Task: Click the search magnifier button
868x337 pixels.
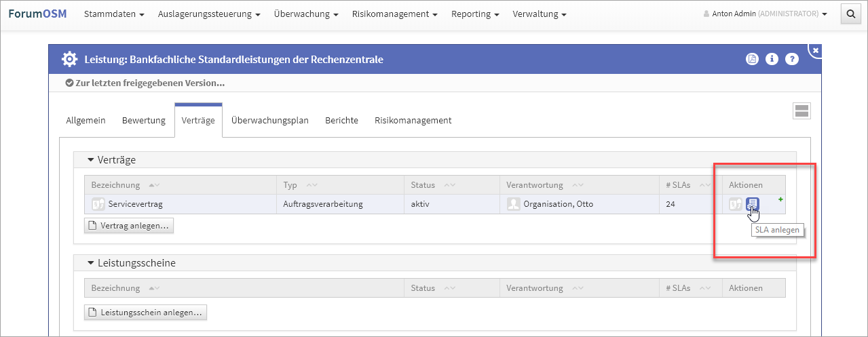Action: 850,14
